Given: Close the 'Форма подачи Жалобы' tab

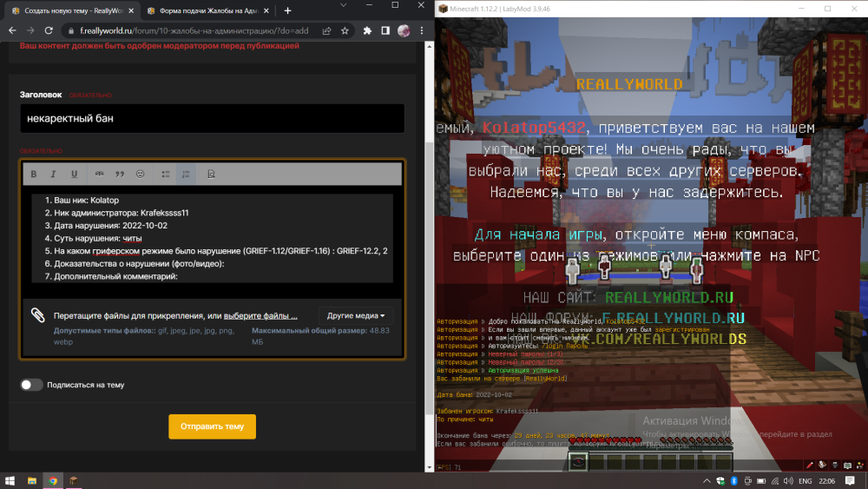Looking at the screenshot, I should point(266,10).
